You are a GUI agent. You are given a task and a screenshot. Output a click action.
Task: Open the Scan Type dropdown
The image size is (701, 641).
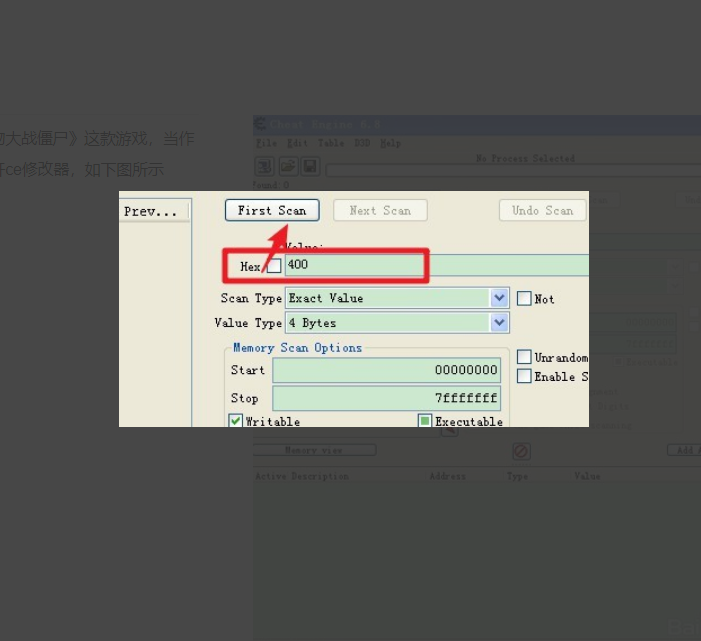click(499, 298)
